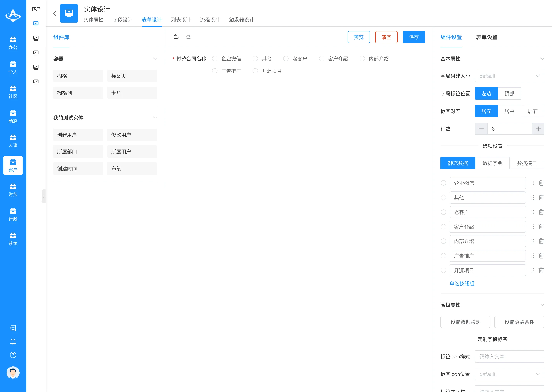Click the 设置数据联动 button
The image size is (552, 392).
pyautogui.click(x=465, y=322)
